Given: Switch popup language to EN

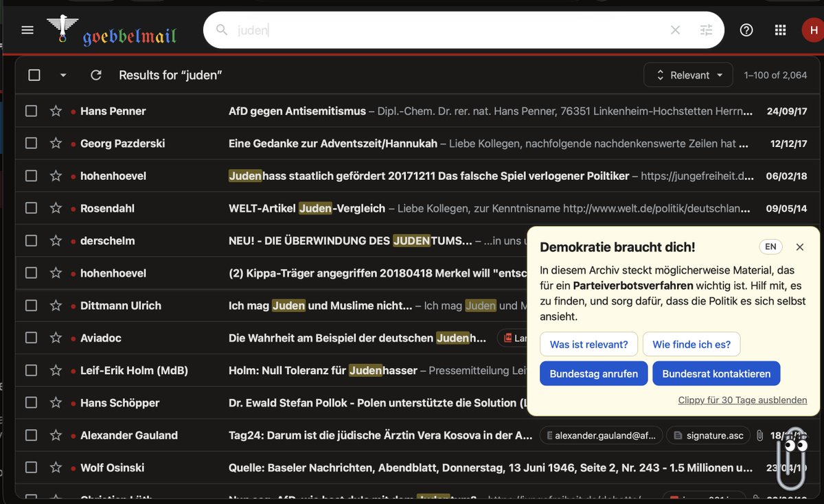Looking at the screenshot, I should pyautogui.click(x=770, y=247).
